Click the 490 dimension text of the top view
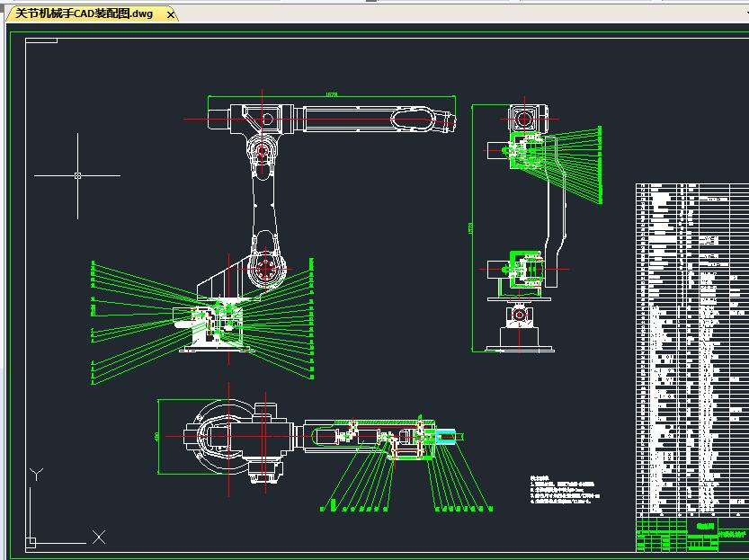This screenshot has width=749, height=560. (x=156, y=436)
